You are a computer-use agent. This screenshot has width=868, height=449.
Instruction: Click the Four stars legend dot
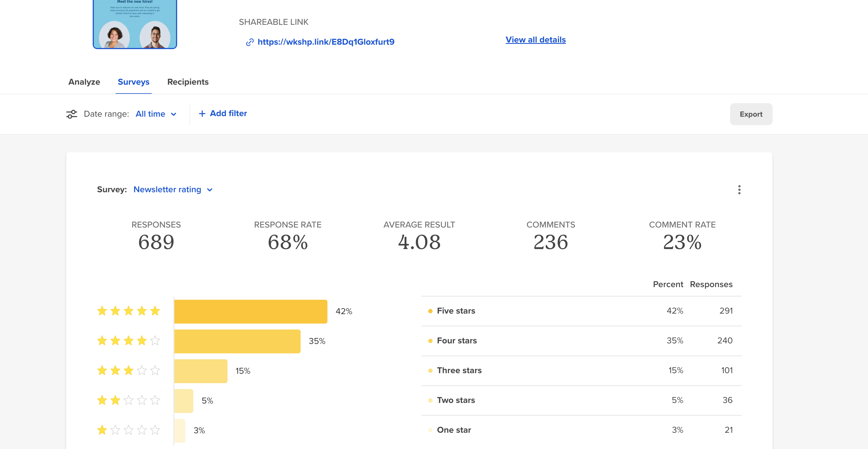click(430, 341)
